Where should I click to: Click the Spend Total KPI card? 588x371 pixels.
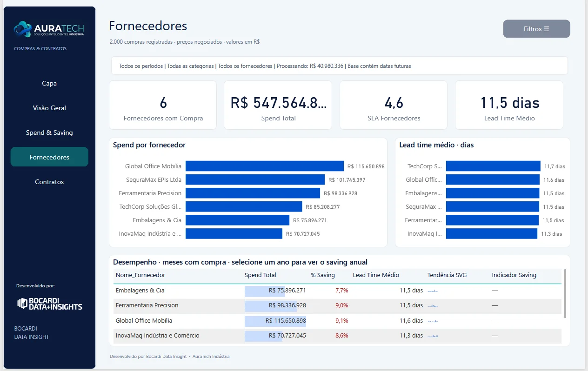pyautogui.click(x=278, y=105)
